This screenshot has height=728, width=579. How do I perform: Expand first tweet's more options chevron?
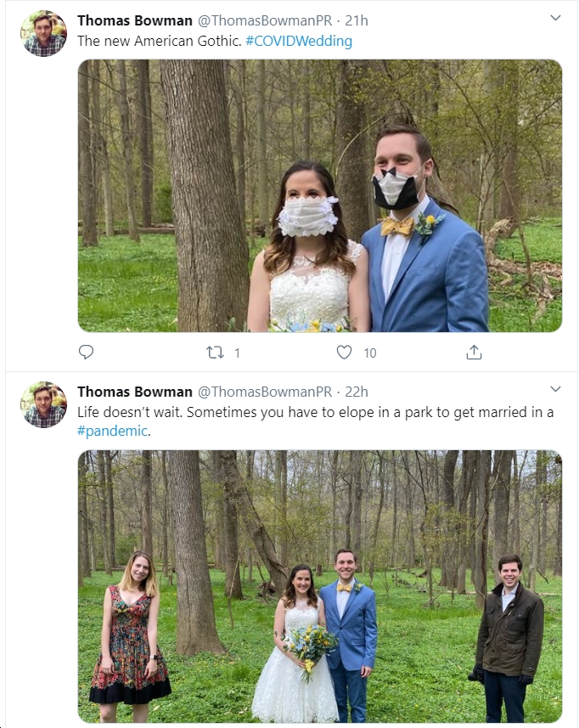(555, 18)
